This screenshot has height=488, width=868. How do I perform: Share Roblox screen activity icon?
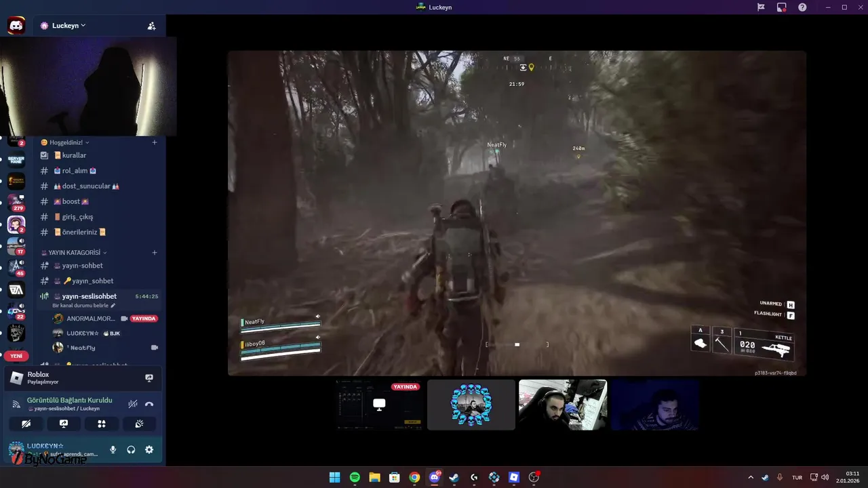pos(149,378)
